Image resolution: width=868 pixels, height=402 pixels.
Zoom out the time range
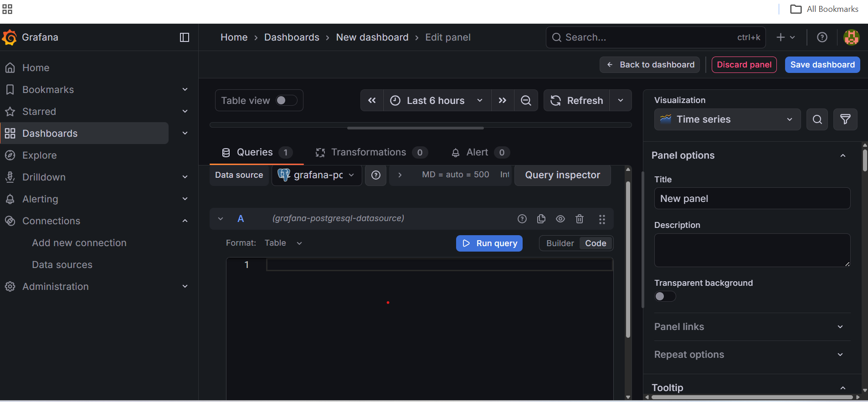point(526,100)
